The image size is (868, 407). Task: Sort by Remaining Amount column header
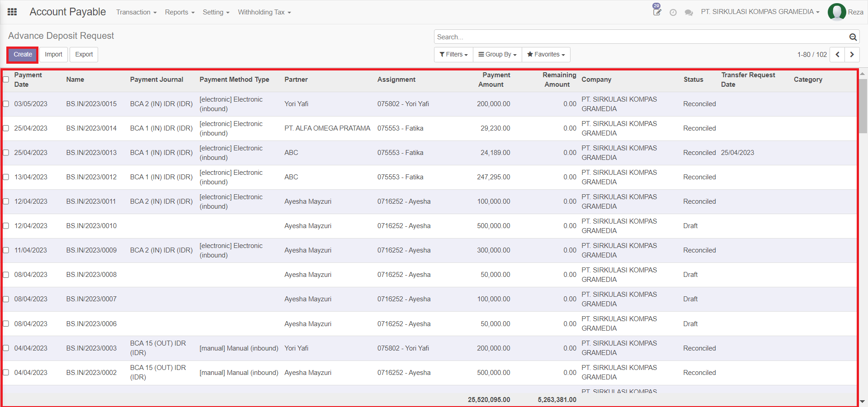[x=559, y=80]
